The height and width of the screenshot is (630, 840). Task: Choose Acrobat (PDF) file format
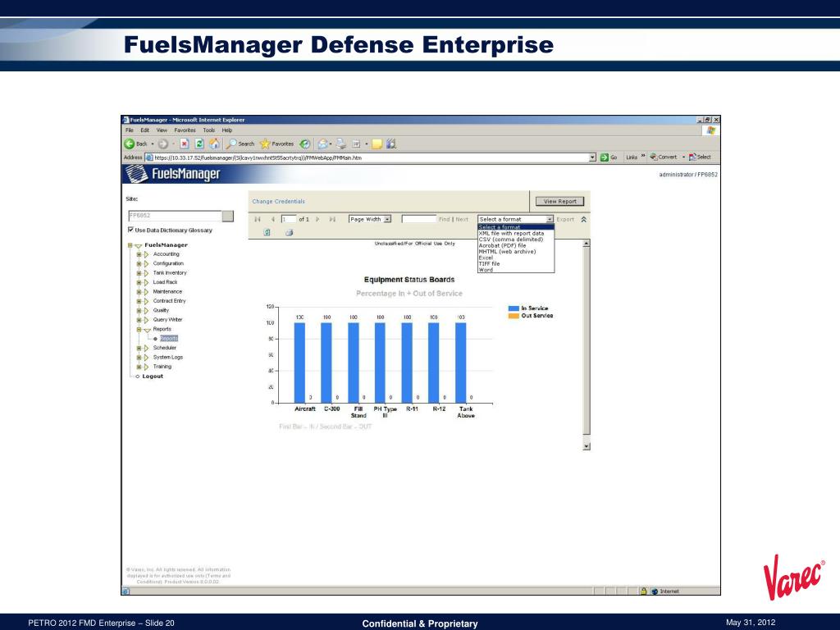(516, 245)
